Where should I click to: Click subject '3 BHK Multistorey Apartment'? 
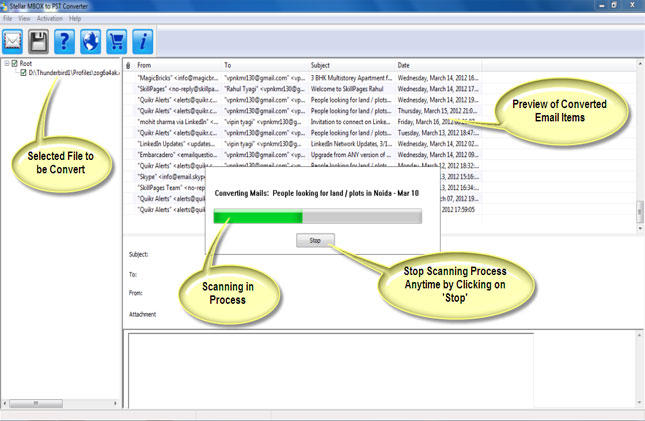[x=351, y=78]
